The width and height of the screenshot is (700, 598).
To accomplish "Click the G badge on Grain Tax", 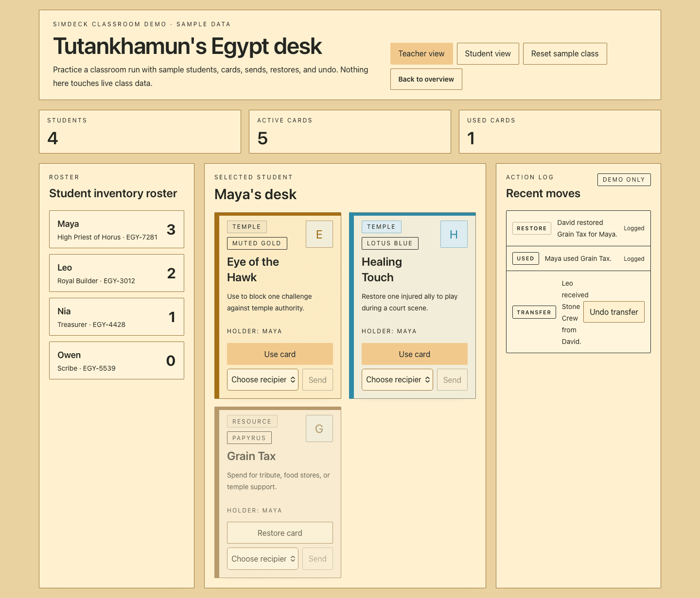I will pos(319,428).
